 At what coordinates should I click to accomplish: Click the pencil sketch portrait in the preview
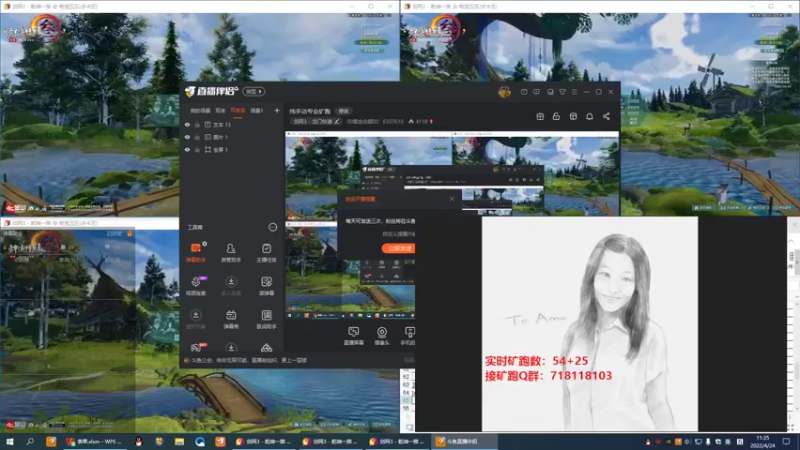tap(590, 323)
